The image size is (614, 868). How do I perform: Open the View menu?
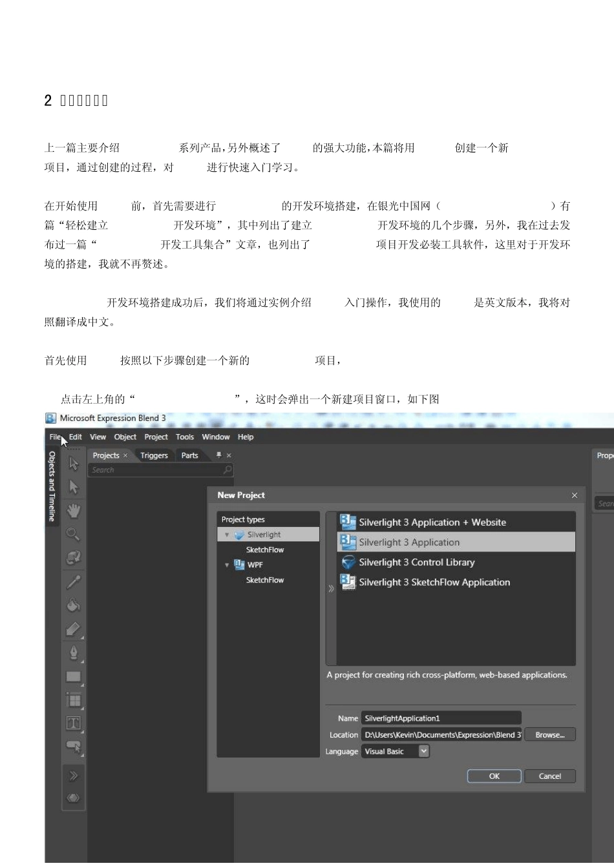(98, 437)
